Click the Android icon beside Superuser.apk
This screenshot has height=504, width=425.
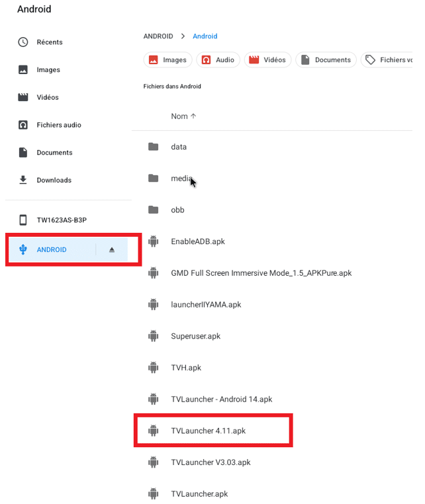(154, 336)
